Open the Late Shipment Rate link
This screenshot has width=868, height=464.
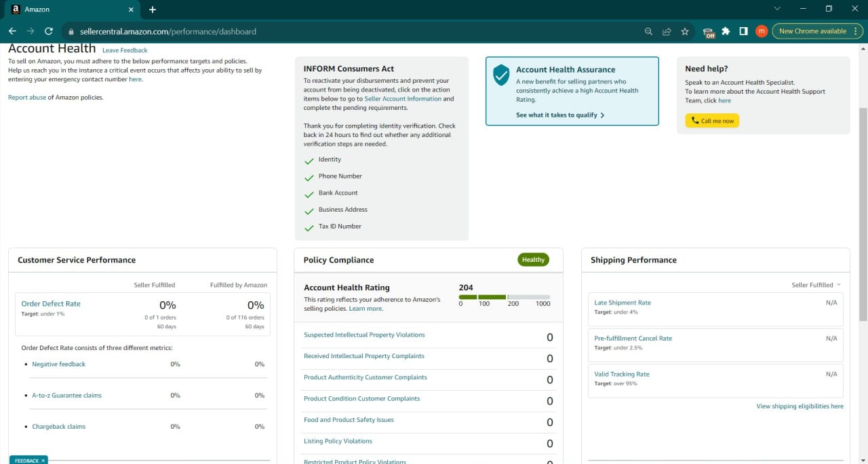[623, 303]
